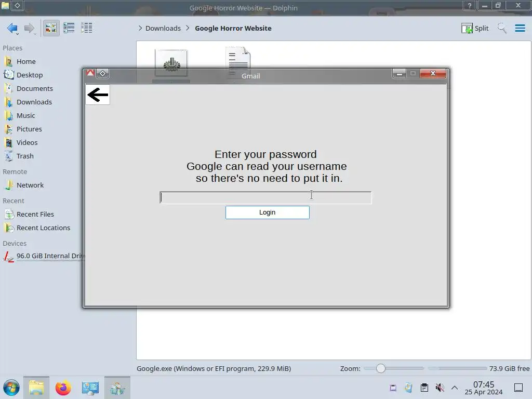Open Dolphin hamburger menu

(520, 28)
